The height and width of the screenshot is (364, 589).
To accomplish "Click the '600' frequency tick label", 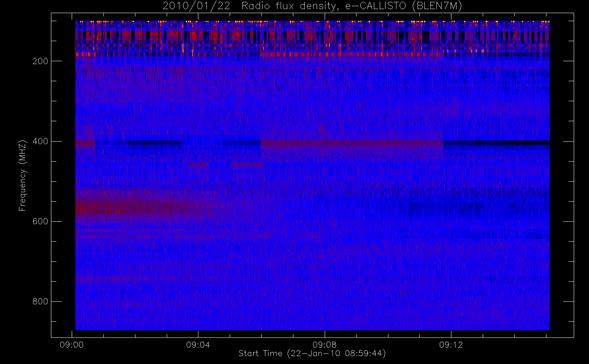I will 40,221.
